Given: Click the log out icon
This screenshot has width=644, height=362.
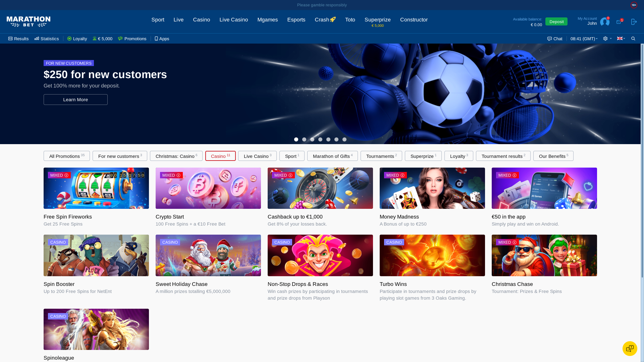Looking at the screenshot, I should [634, 21].
